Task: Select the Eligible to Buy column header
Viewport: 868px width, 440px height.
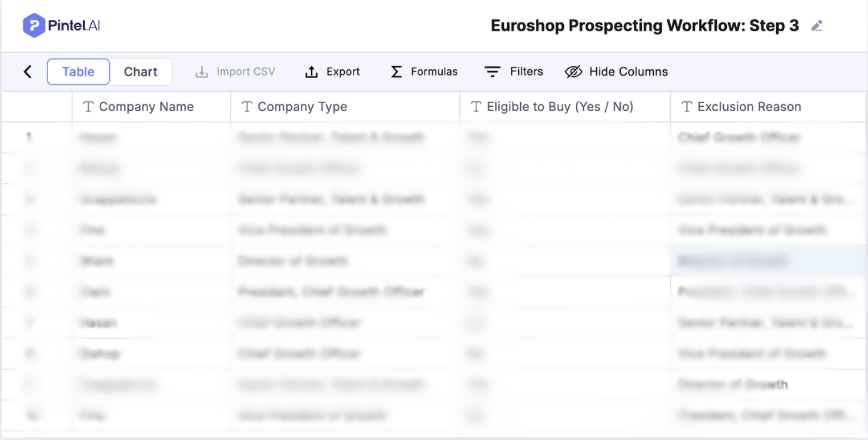Action: (x=560, y=107)
